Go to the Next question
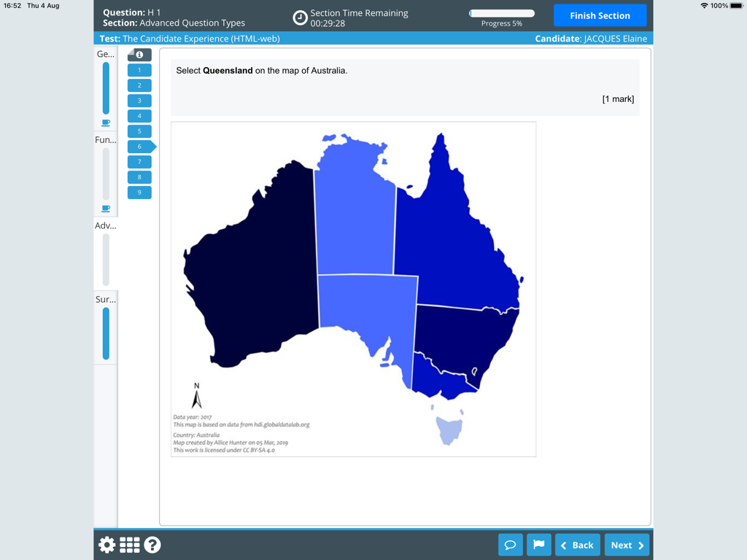 click(x=627, y=544)
